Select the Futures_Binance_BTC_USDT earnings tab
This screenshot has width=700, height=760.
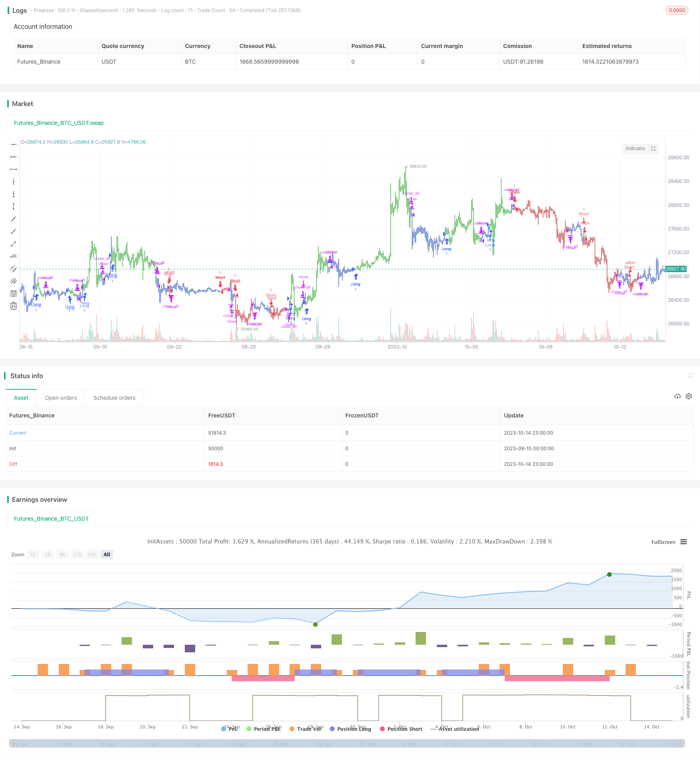coord(51,519)
